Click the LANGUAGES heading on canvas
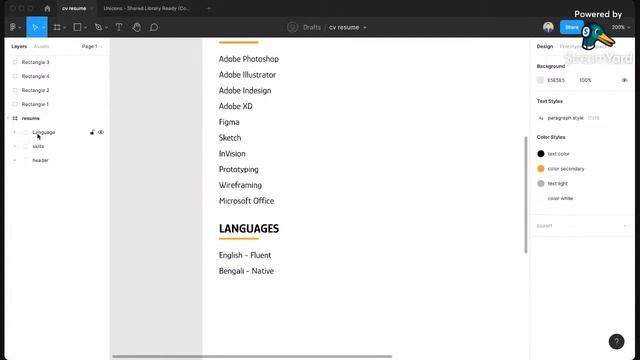 pos(249,229)
